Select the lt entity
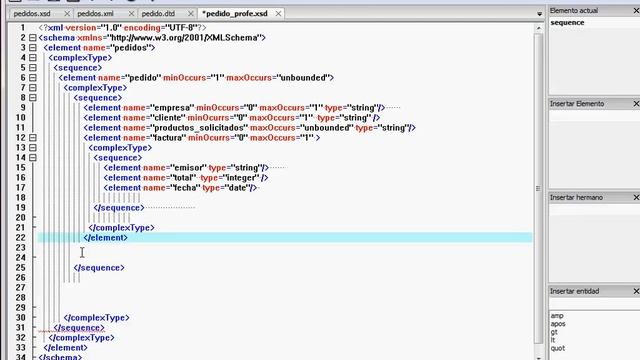The width and height of the screenshot is (640, 360). (553, 340)
